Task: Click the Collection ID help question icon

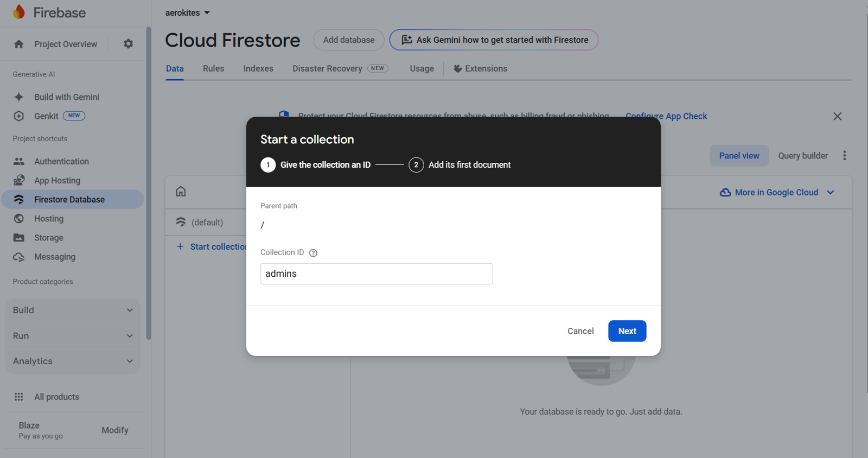Action: pyautogui.click(x=313, y=253)
